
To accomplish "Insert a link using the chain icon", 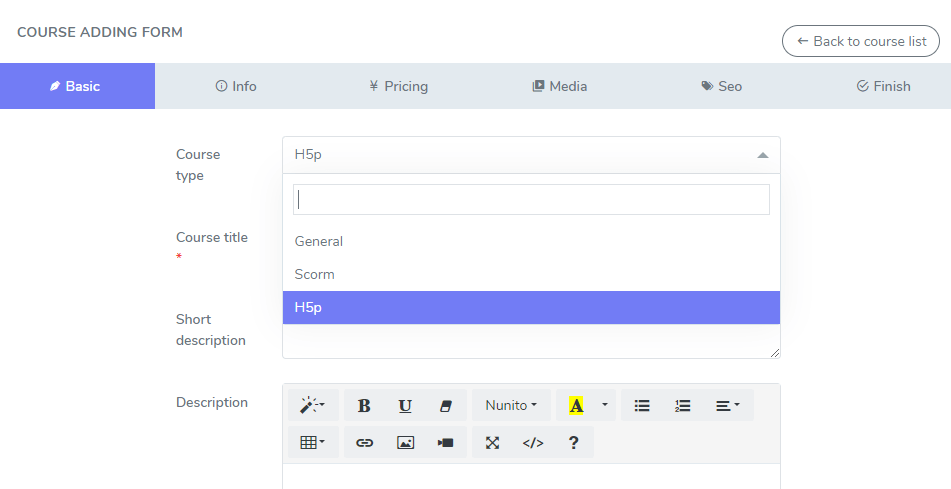I will (364, 442).
